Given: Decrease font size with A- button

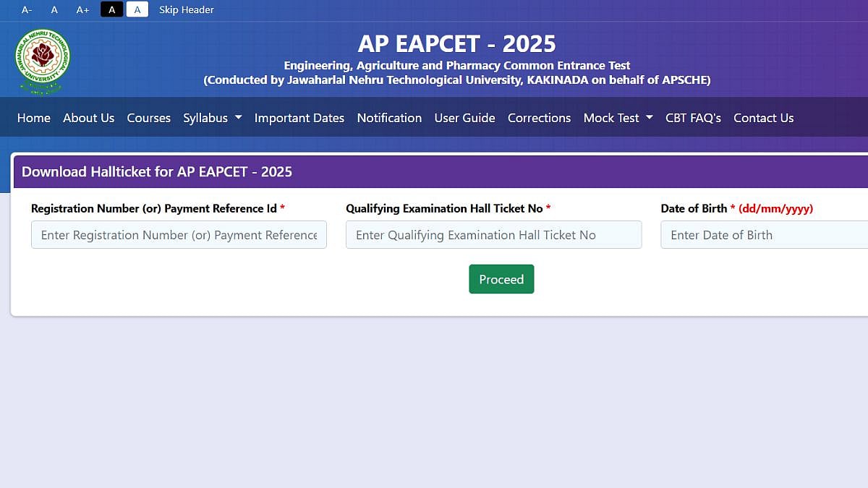Looking at the screenshot, I should (27, 10).
